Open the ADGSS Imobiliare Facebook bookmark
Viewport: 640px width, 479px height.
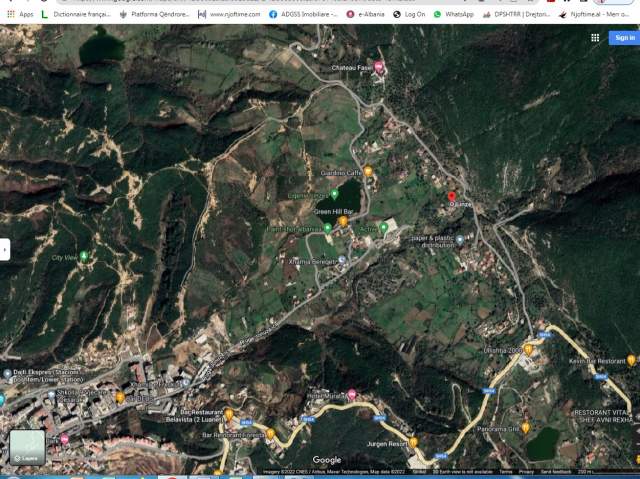coord(303,14)
